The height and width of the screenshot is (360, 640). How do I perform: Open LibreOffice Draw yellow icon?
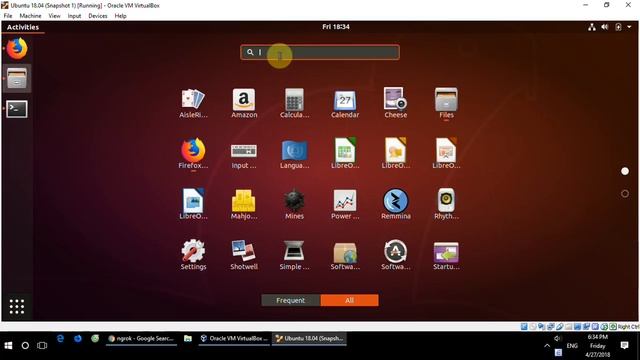pyautogui.click(x=396, y=154)
